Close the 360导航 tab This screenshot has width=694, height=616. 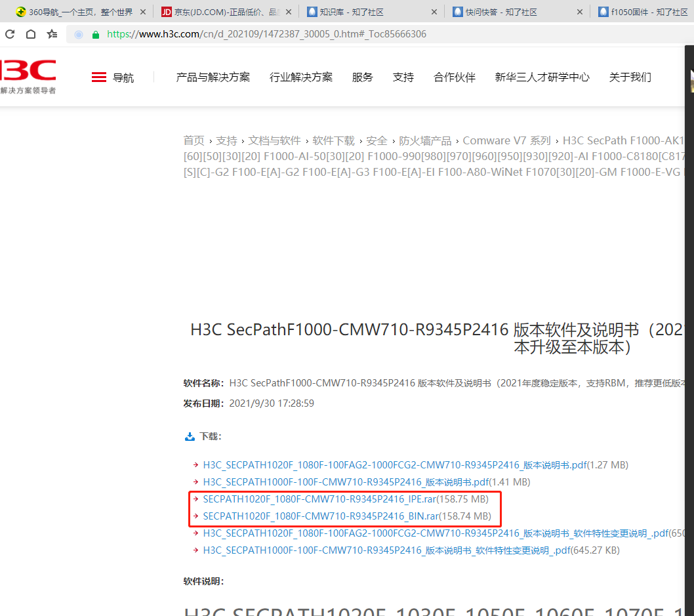click(143, 12)
